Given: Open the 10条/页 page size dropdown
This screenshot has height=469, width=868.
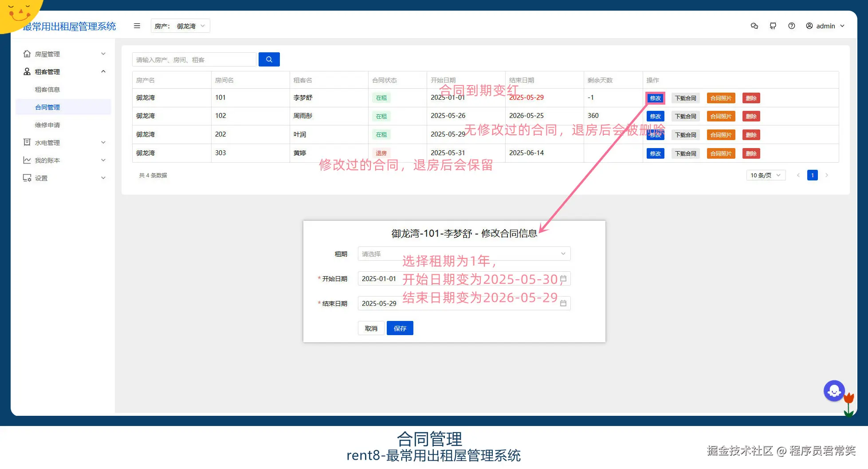Looking at the screenshot, I should tap(766, 175).
